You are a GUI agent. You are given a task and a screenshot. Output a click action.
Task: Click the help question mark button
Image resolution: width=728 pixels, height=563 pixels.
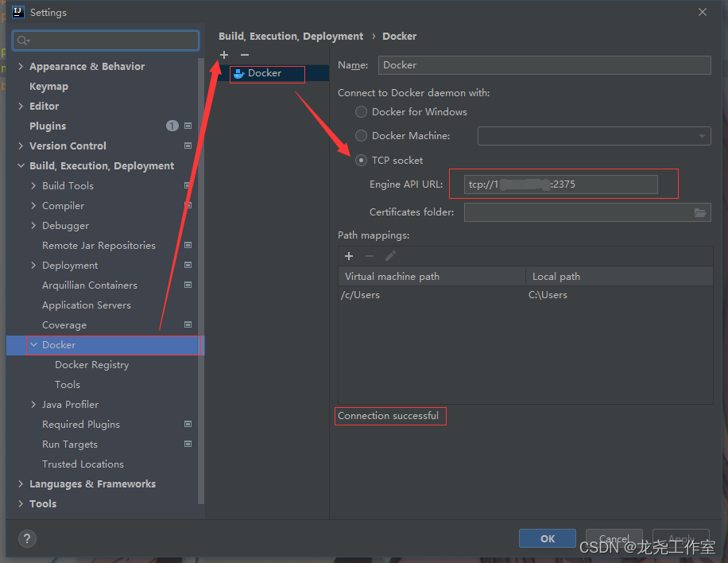click(27, 538)
